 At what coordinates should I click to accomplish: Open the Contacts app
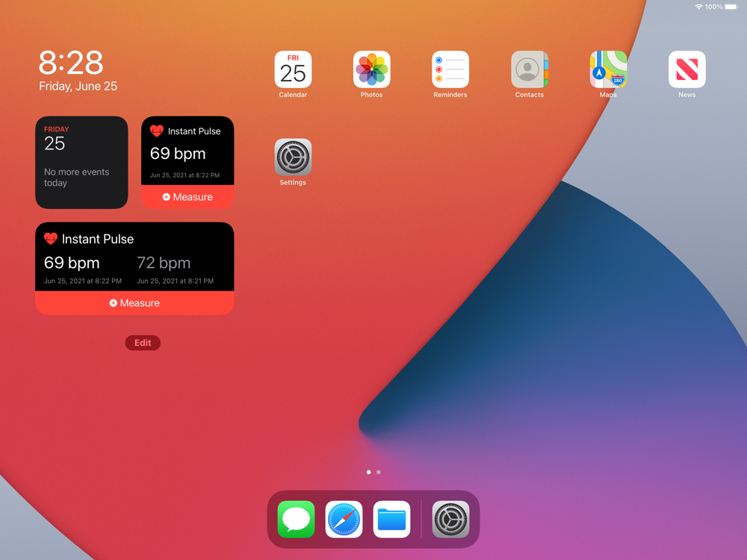(x=530, y=69)
